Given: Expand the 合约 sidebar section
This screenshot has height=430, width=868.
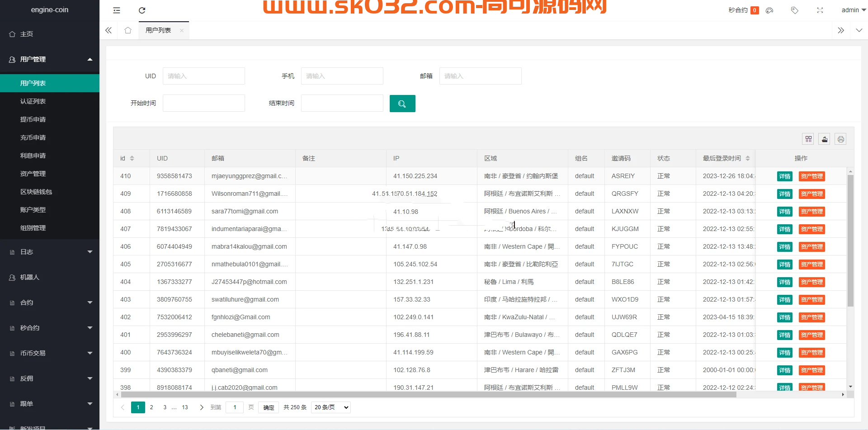Looking at the screenshot, I should (50, 302).
